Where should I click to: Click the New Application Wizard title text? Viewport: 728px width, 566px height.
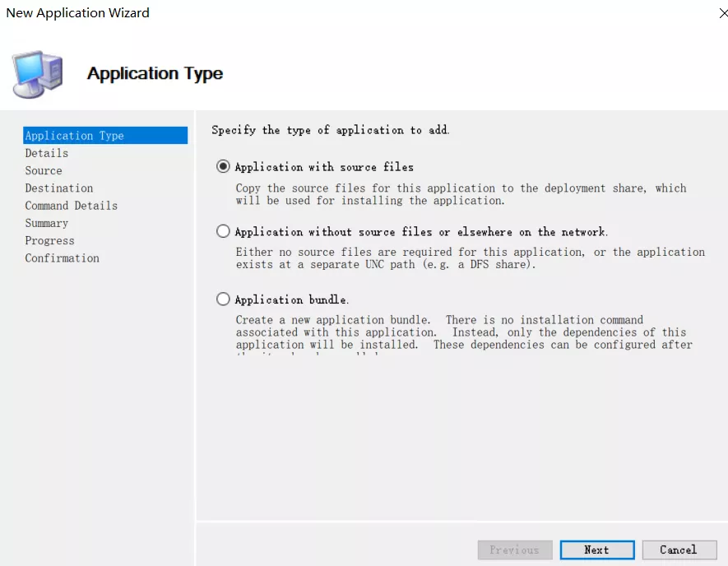point(78,13)
